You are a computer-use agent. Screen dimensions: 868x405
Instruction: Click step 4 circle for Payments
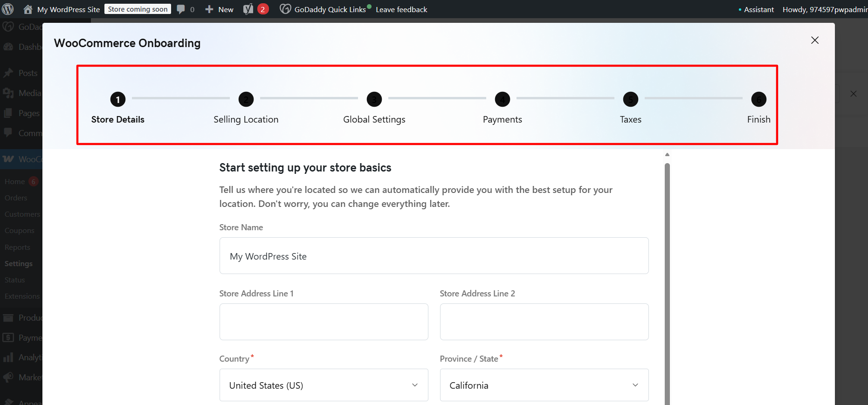pos(503,99)
